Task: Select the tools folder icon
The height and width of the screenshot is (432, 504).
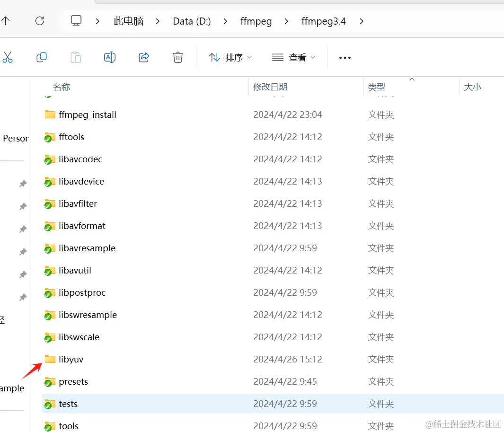Action: (x=50, y=426)
